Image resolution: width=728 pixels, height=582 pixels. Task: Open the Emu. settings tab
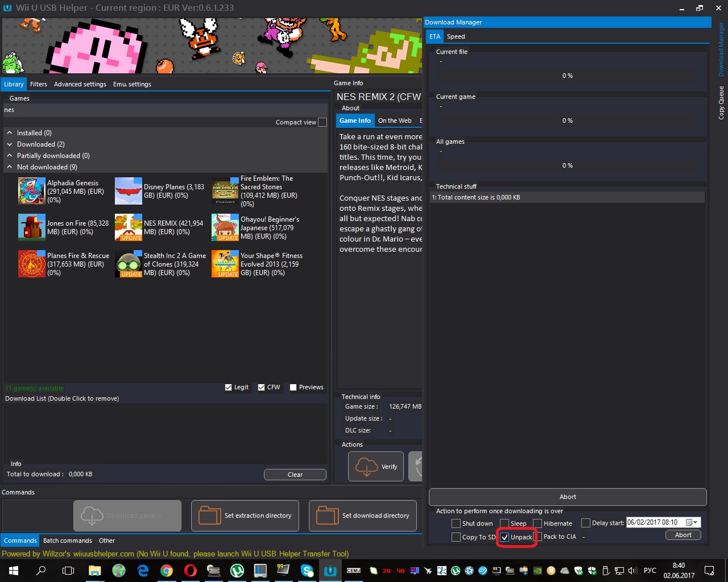click(x=132, y=84)
